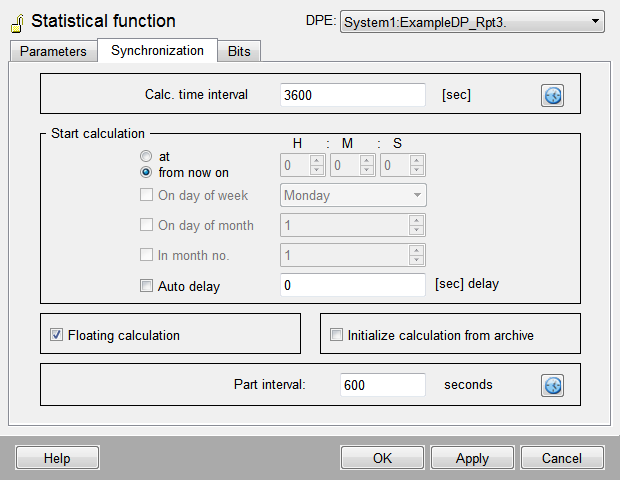Cancel the Statistical function dialog
The height and width of the screenshot is (480, 620).
coord(561,458)
